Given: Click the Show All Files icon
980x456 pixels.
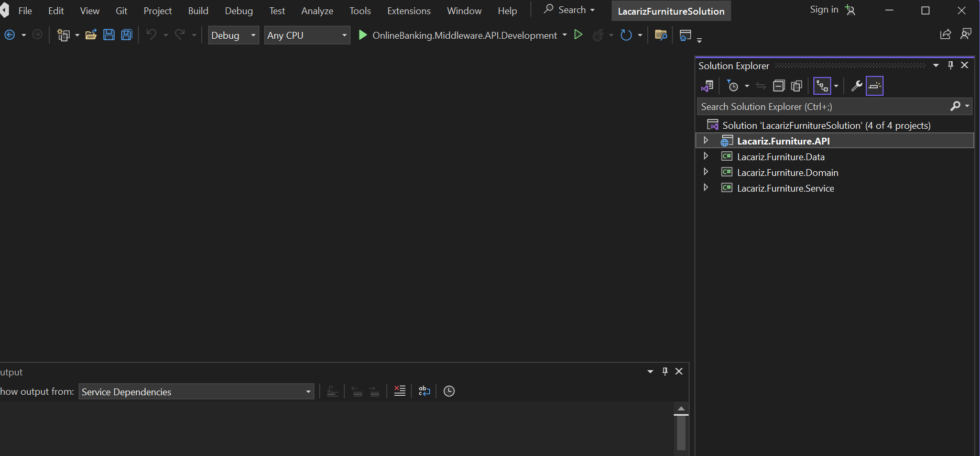Looking at the screenshot, I should pyautogui.click(x=797, y=86).
